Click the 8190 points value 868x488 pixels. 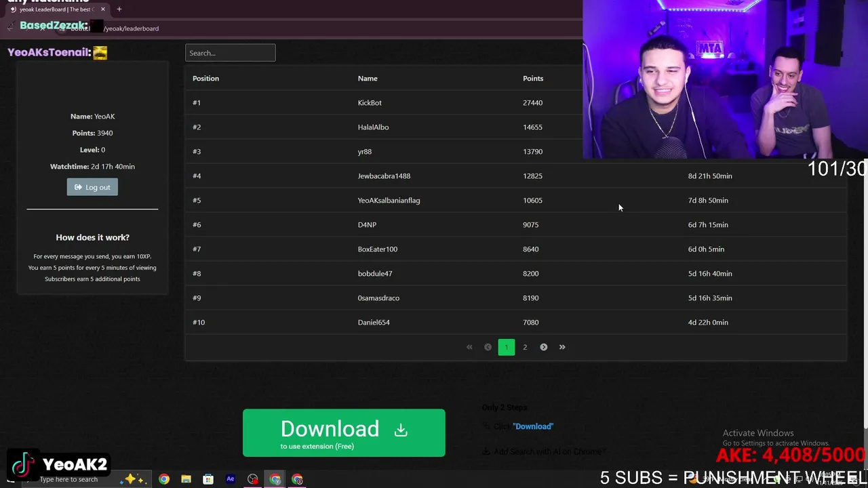(530, 298)
